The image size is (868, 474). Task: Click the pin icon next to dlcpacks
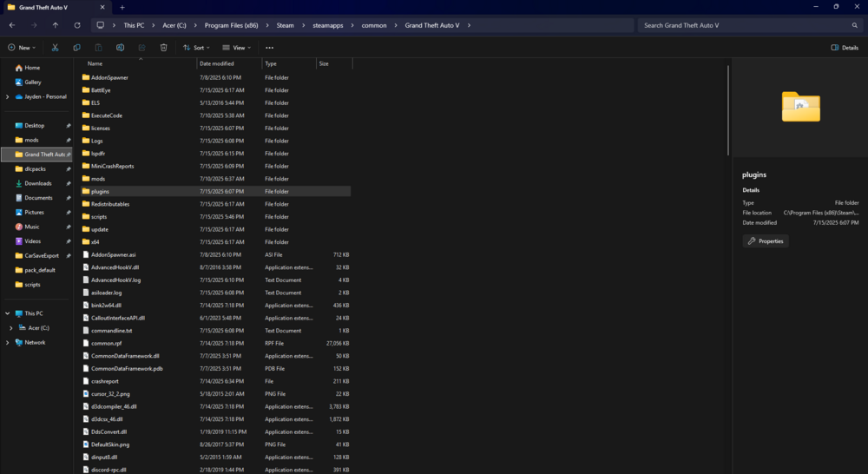click(68, 169)
